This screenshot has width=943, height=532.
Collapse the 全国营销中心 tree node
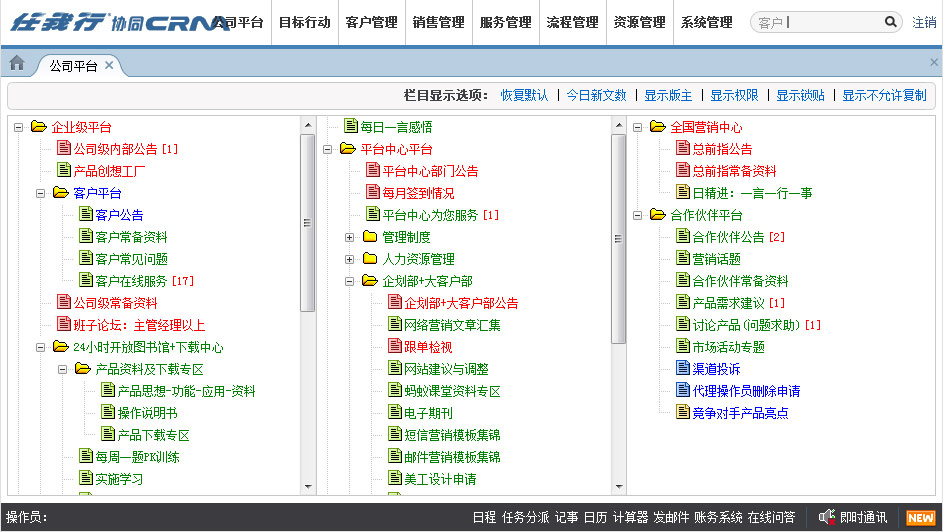637,127
